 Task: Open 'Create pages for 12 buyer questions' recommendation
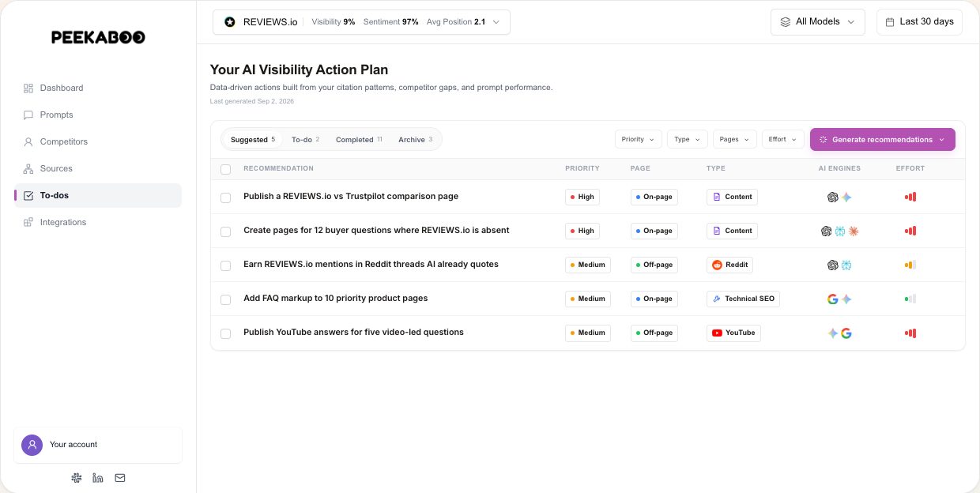coord(376,230)
